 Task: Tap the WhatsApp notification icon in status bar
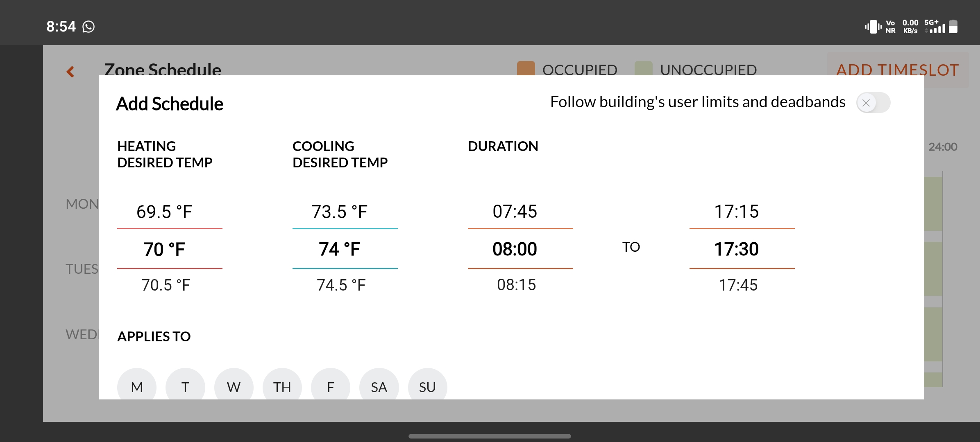click(88, 27)
